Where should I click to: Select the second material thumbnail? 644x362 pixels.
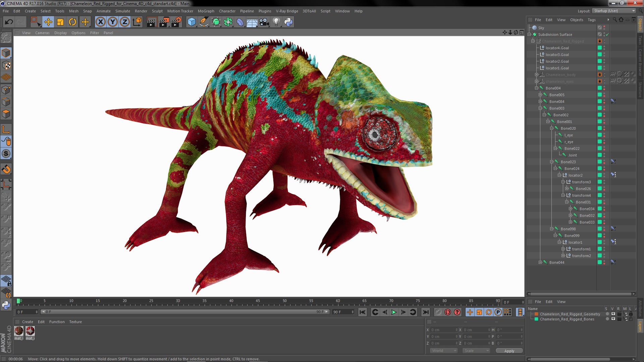click(30, 331)
